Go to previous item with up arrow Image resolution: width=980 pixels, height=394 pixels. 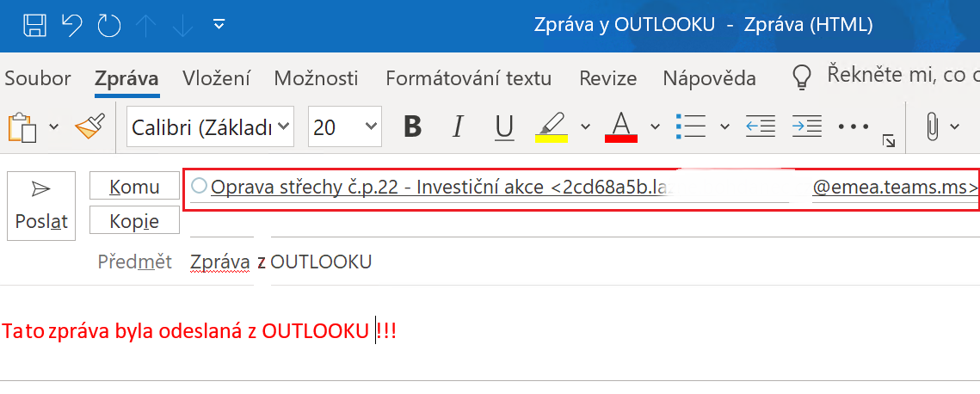tap(147, 26)
